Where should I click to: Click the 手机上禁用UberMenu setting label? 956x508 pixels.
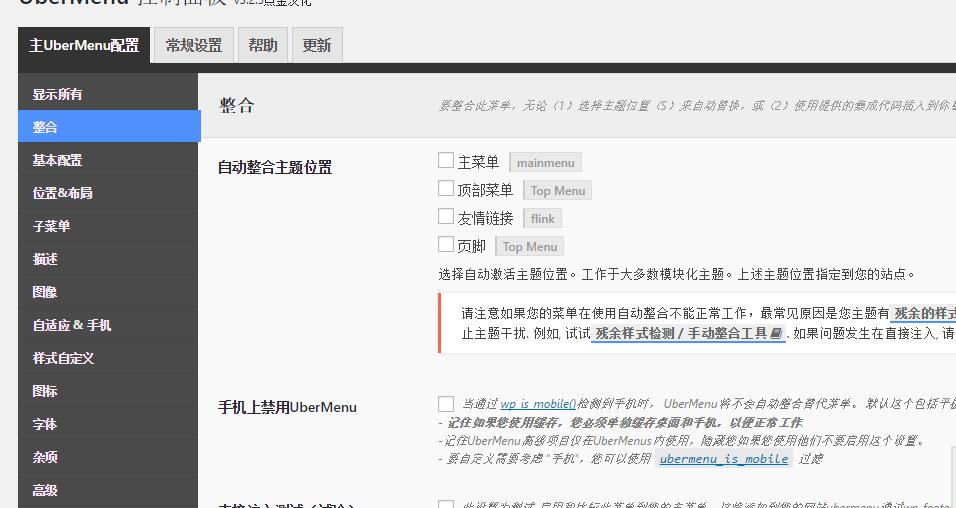click(x=287, y=407)
